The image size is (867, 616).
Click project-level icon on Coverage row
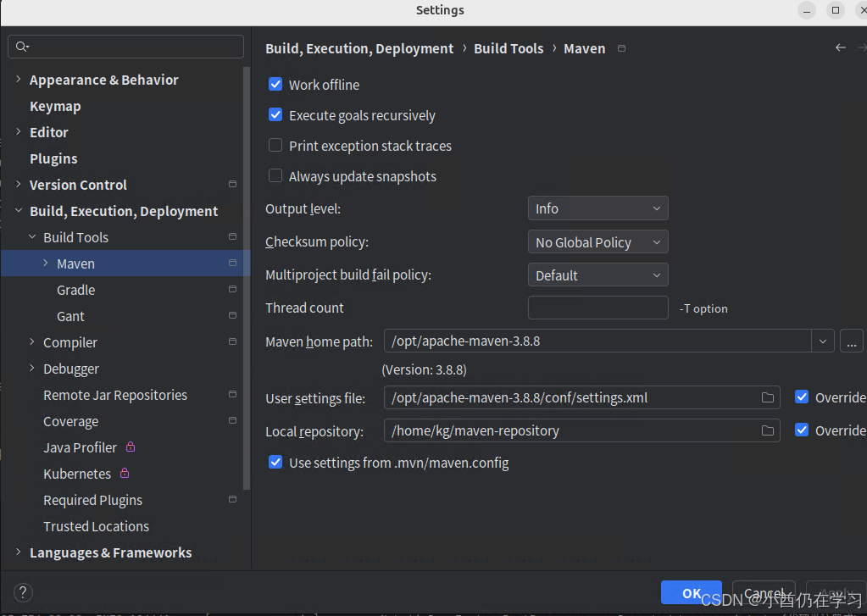pyautogui.click(x=233, y=421)
